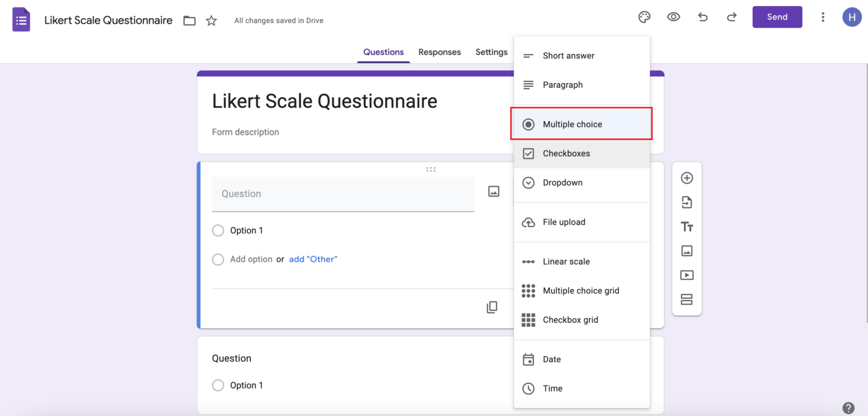Add title and description from sidebar
Image resolution: width=868 pixels, height=416 pixels.
tap(687, 227)
